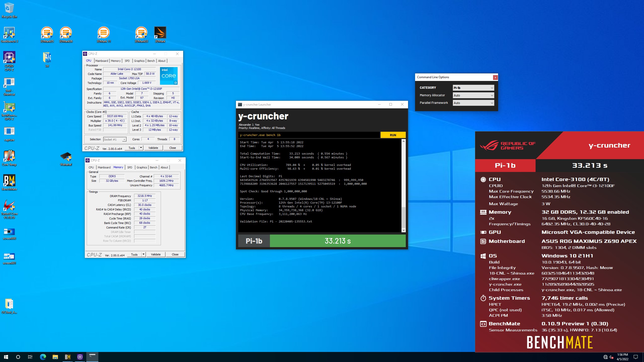
Task: Open the 3DMark 11 desktop shortcut
Action: (103, 35)
